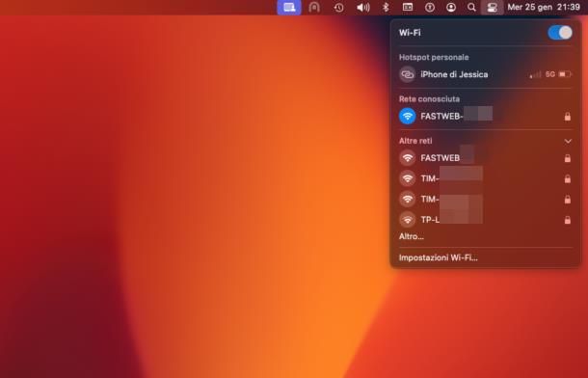Turn off the Wi-Fi switch

click(560, 33)
